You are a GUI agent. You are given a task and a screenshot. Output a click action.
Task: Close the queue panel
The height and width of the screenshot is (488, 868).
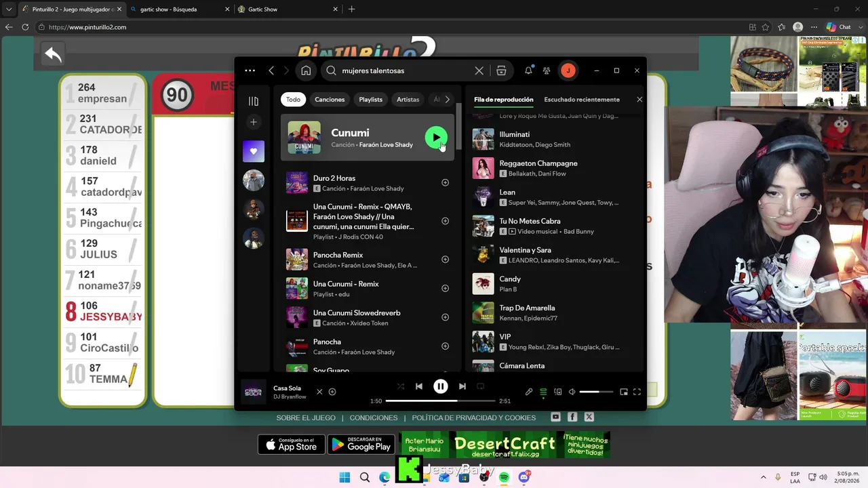pos(639,100)
